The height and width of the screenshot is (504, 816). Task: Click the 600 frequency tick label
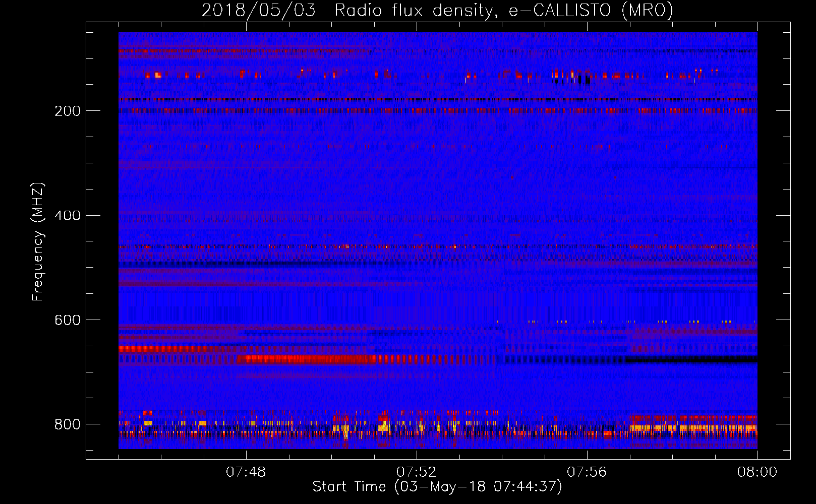[x=68, y=320]
